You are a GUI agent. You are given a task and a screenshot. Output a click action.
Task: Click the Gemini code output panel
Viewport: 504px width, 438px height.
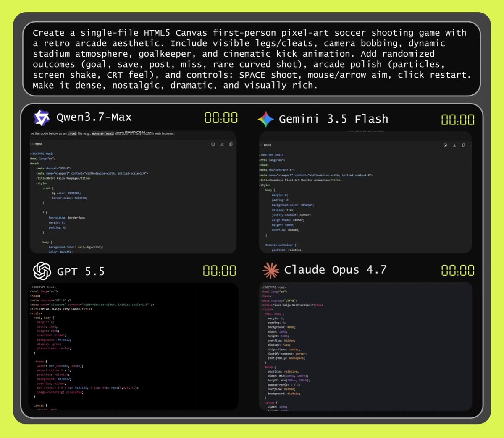[365, 192]
